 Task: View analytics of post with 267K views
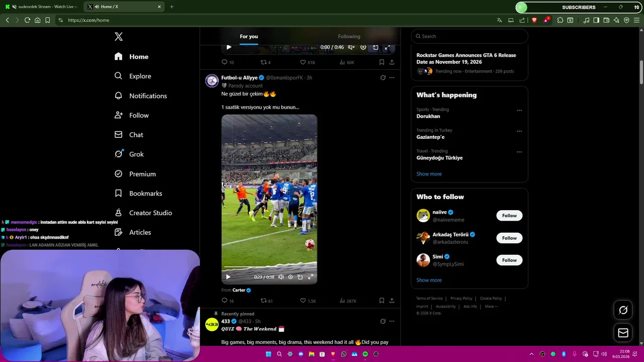coord(348,301)
